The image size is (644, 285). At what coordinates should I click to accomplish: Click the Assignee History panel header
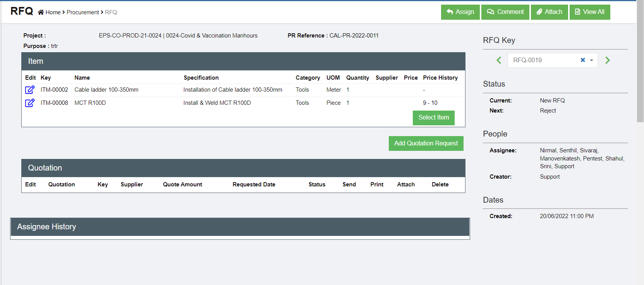coord(240,227)
